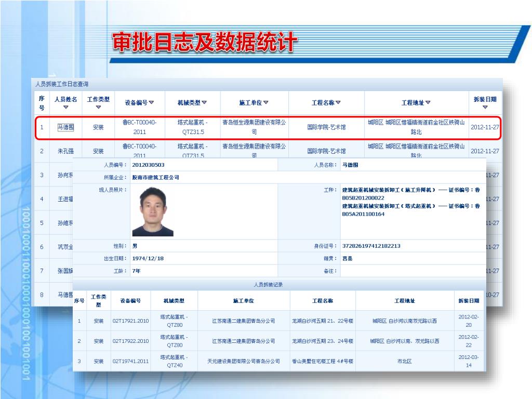This screenshot has width=532, height=399.
Task: Click company 胶南市建筑工程公司
Action: [x=155, y=178]
